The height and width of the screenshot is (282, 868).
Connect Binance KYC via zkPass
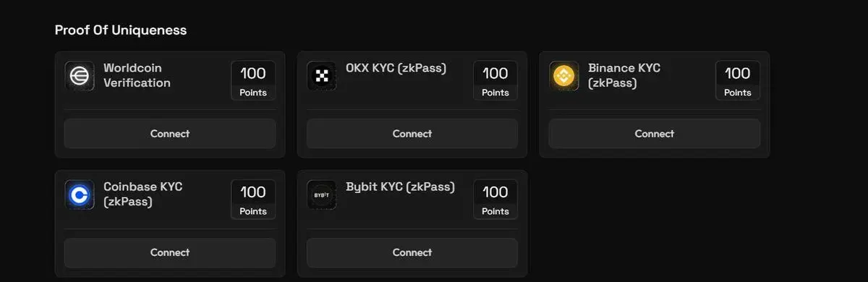pyautogui.click(x=655, y=134)
